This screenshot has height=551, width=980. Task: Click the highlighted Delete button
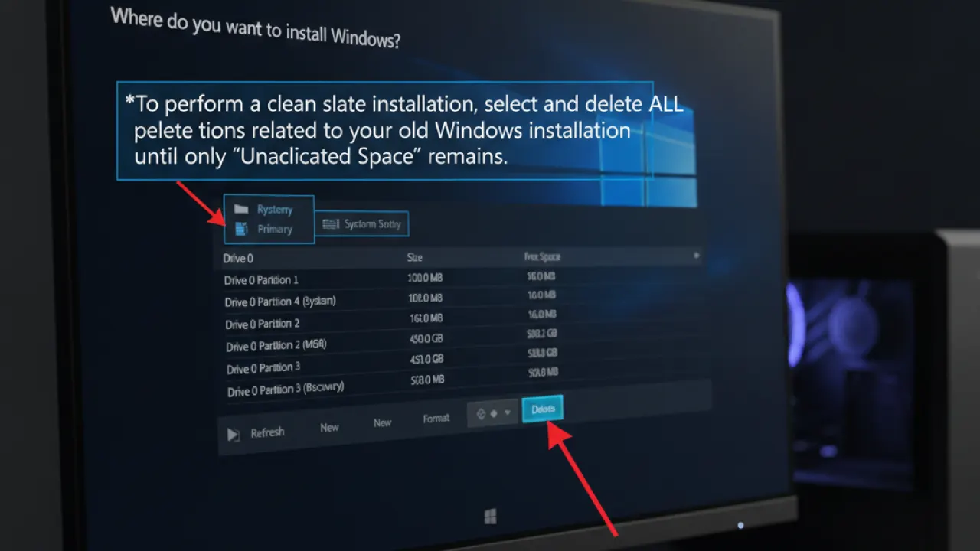pos(543,409)
